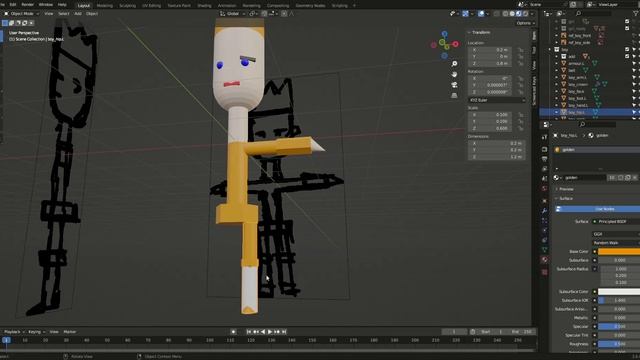Toggle X-ray mode in viewport header
The height and width of the screenshot is (360, 640).
(496, 13)
